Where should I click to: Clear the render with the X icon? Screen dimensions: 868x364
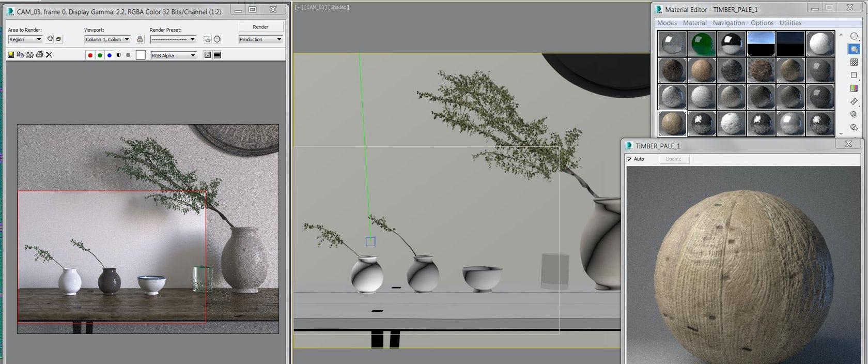49,55
